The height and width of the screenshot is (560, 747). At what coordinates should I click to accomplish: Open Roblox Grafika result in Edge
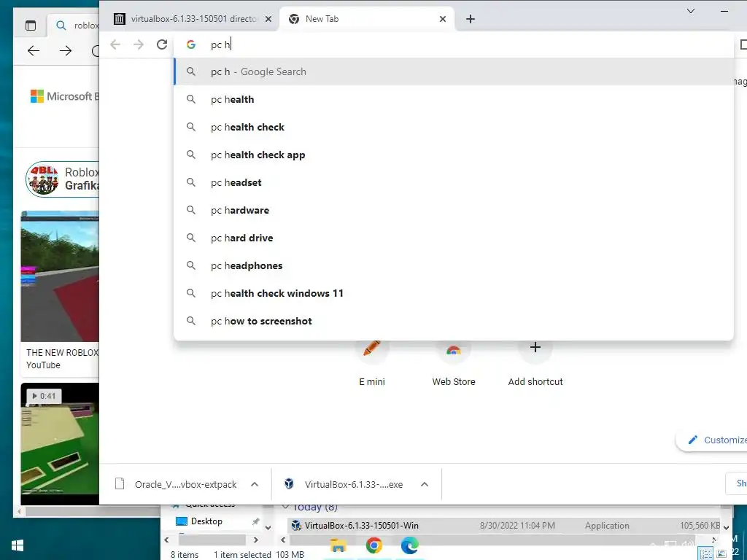tap(63, 179)
